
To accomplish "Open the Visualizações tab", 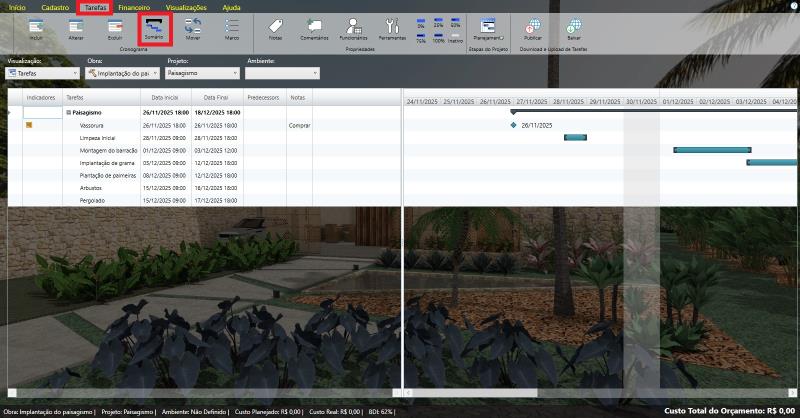I will coord(186,7).
